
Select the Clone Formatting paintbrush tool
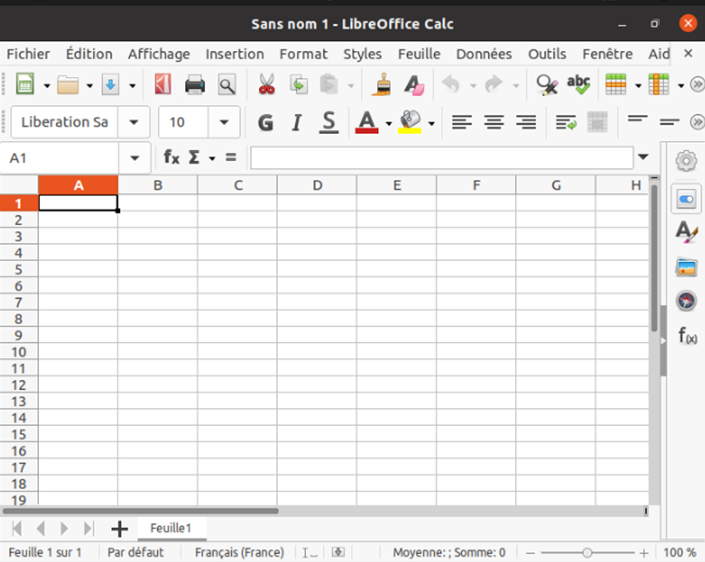(x=381, y=85)
